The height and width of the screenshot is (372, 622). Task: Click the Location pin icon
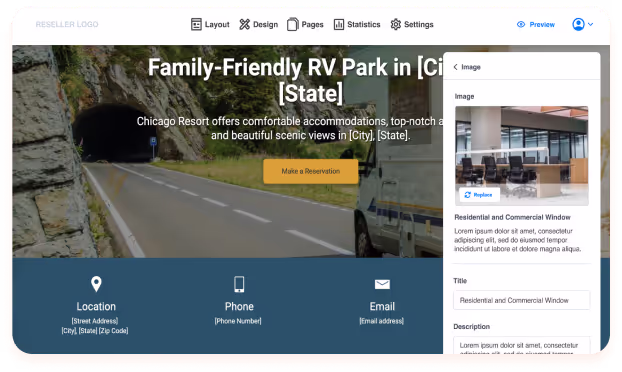coord(96,284)
